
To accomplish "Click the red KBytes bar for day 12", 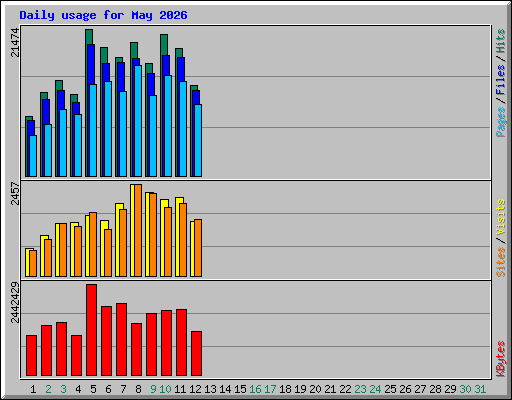I will (197, 354).
